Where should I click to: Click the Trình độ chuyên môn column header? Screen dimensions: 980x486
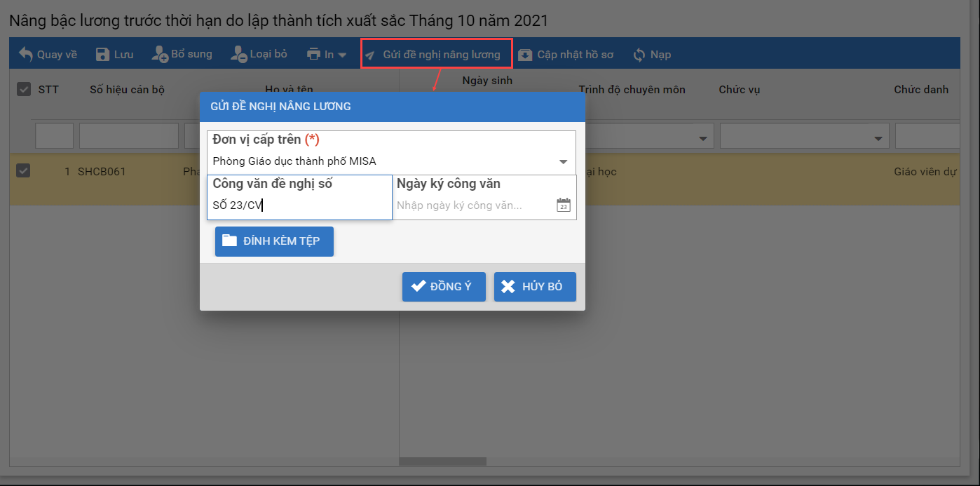(x=632, y=89)
